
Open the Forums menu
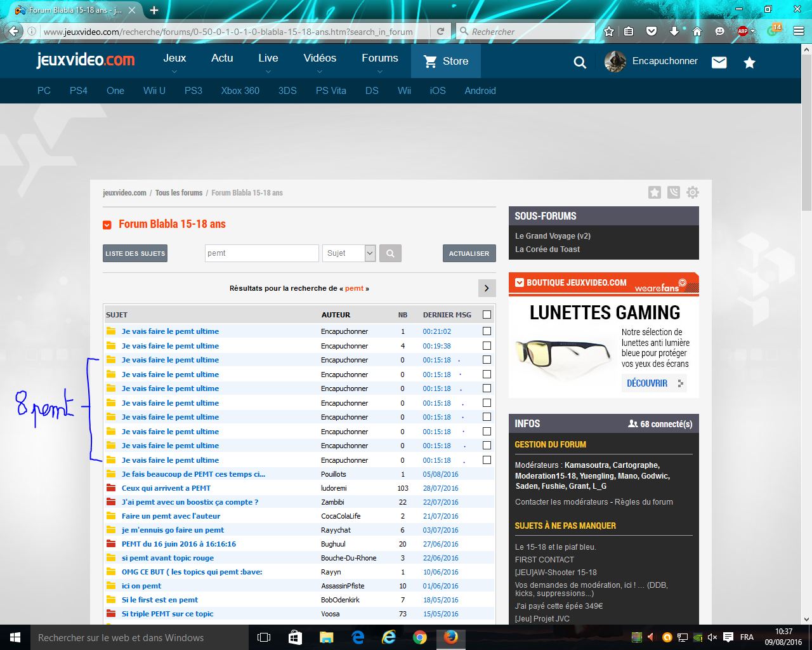tap(379, 58)
